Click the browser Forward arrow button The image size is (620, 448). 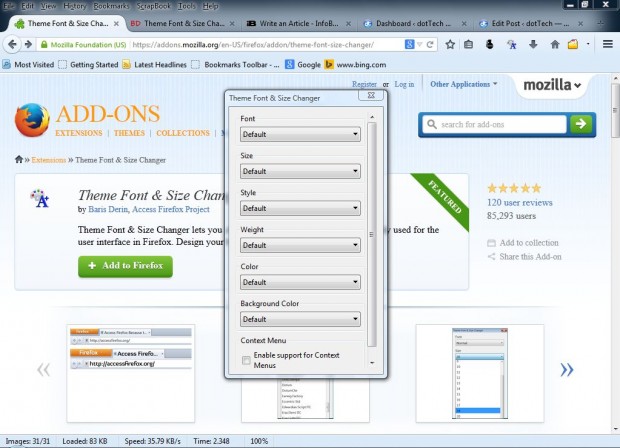coord(28,44)
